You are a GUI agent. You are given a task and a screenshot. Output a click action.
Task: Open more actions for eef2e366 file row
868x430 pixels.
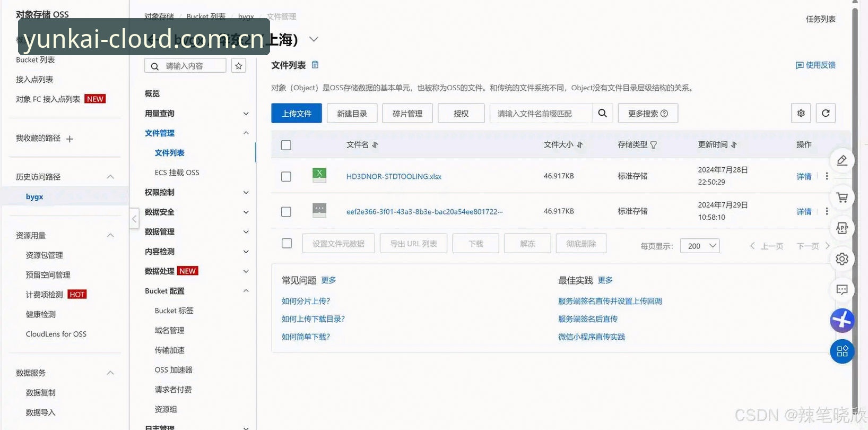pos(827,211)
